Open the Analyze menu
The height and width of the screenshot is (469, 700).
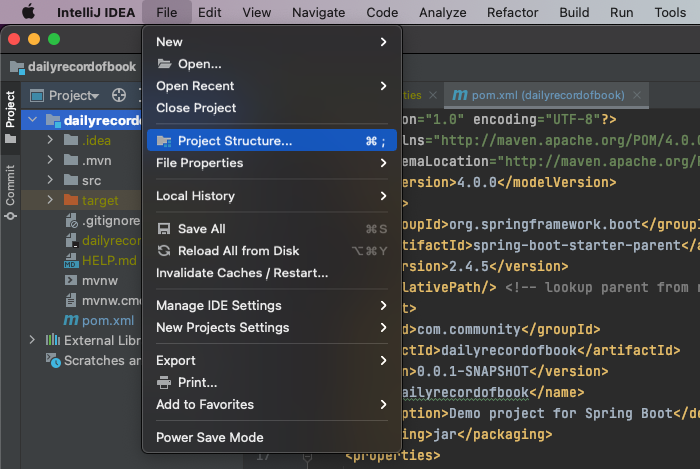point(442,12)
